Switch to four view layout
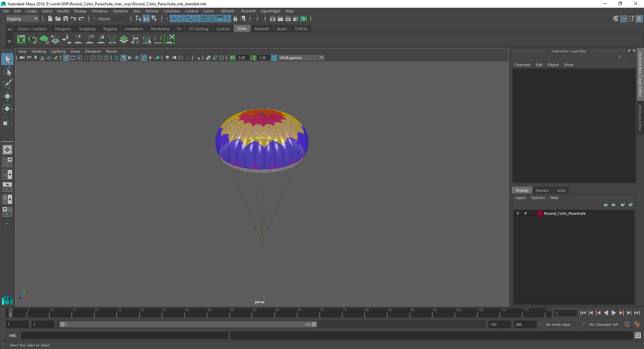Viewport: 644px width, 349px height. (7, 162)
